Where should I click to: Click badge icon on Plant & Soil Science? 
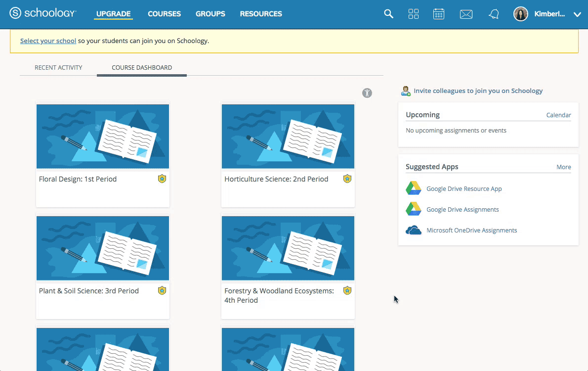tap(162, 290)
